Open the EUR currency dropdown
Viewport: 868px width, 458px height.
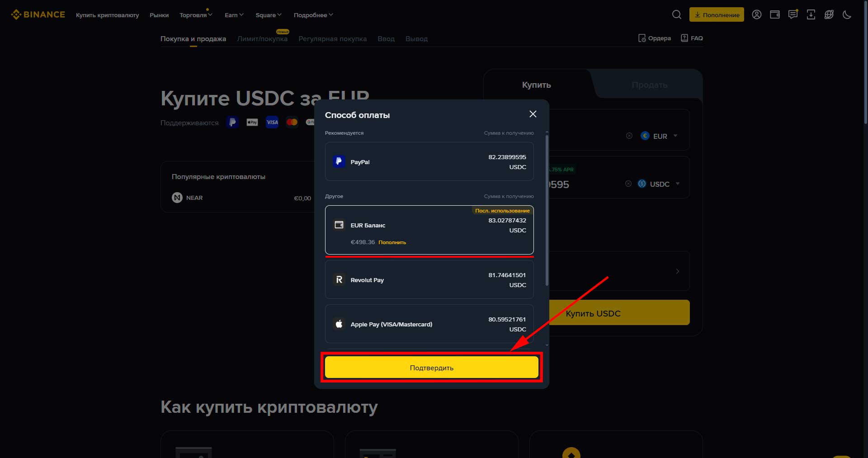click(660, 136)
